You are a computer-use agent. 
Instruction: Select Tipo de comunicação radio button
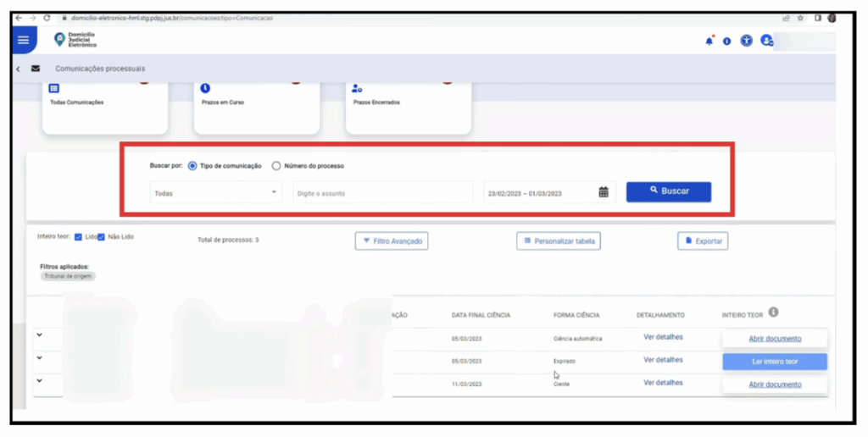click(x=192, y=166)
